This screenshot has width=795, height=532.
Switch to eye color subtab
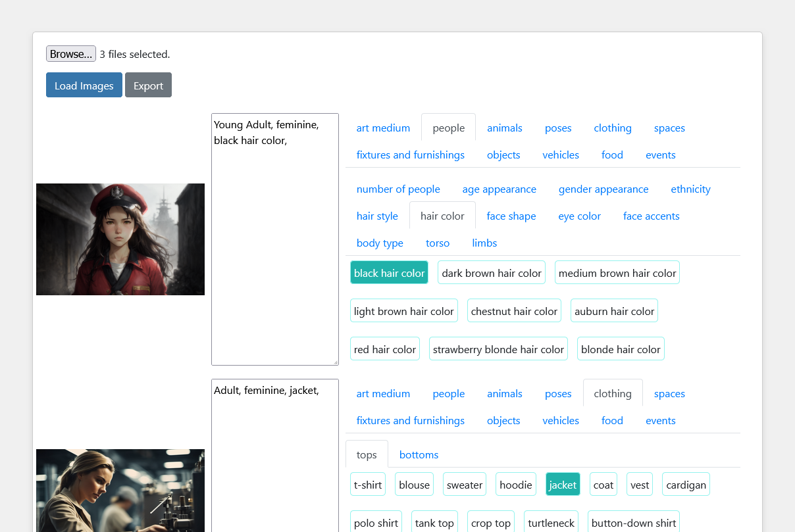coord(579,216)
